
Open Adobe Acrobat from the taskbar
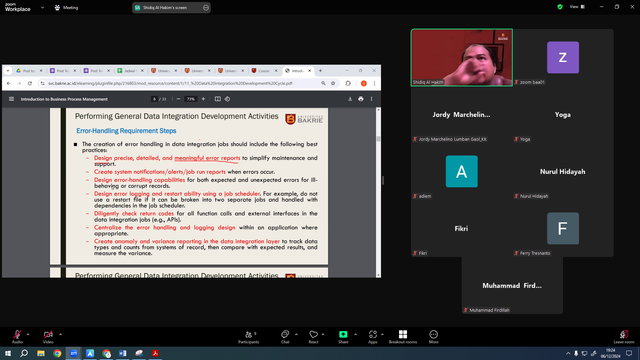coord(155,353)
